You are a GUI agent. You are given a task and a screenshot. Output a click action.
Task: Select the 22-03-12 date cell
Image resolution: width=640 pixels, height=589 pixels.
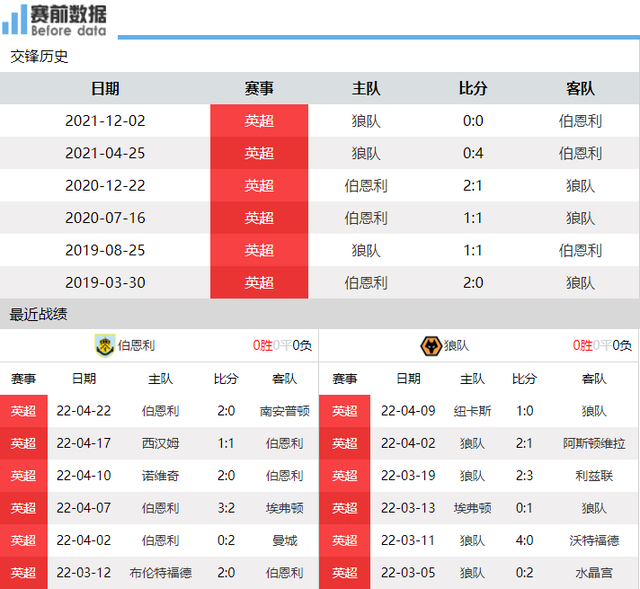pyautogui.click(x=84, y=573)
